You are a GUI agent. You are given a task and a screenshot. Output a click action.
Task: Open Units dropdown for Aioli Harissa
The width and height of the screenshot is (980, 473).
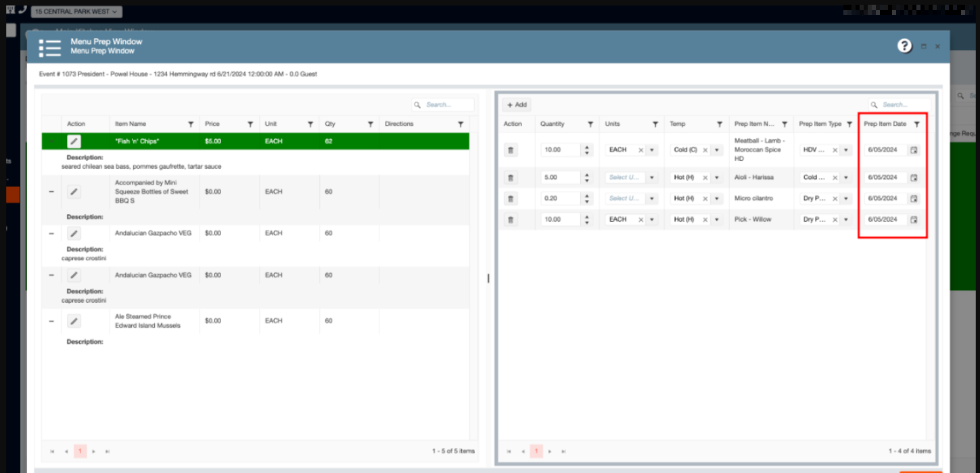652,178
